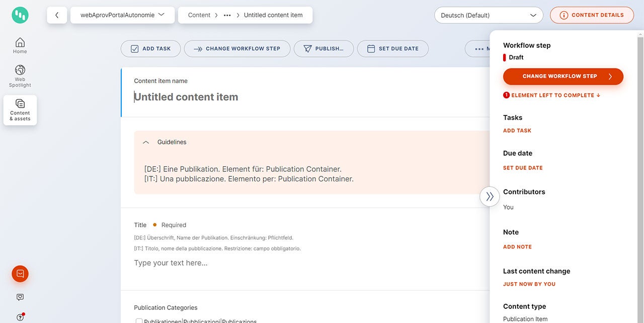
Task: Click the Kontent.ai logo icon
Action: (x=20, y=15)
